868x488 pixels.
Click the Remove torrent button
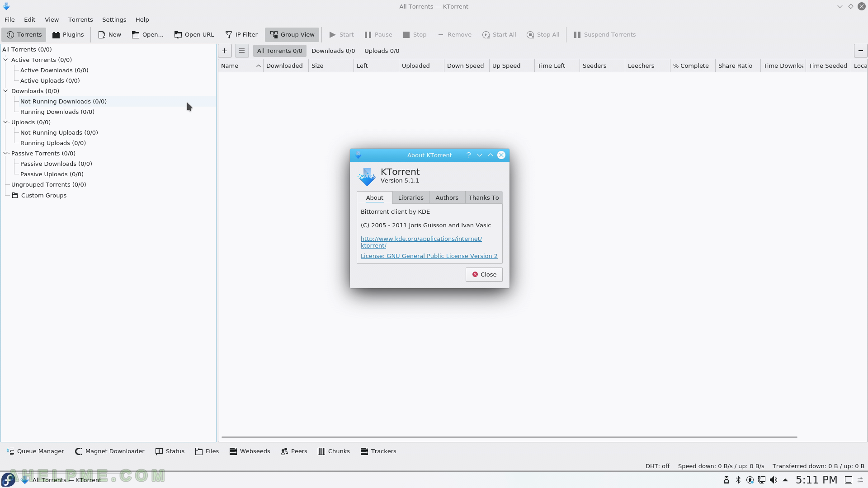(454, 35)
